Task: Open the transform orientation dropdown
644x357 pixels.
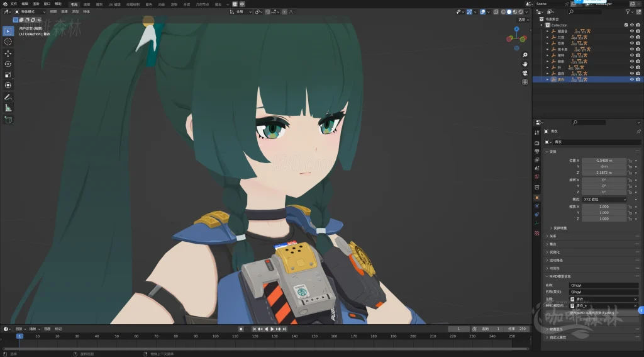Action: (241, 12)
